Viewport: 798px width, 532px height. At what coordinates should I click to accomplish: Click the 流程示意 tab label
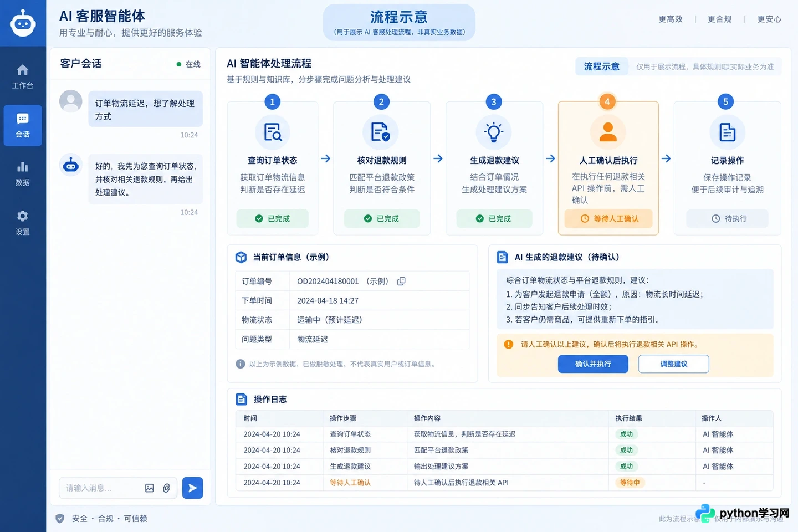coord(602,66)
